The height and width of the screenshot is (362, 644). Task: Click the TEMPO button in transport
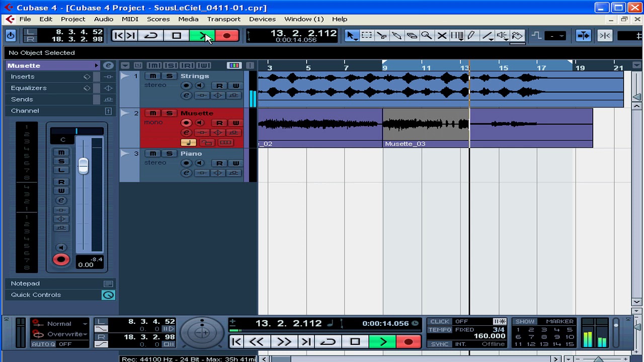click(x=440, y=330)
